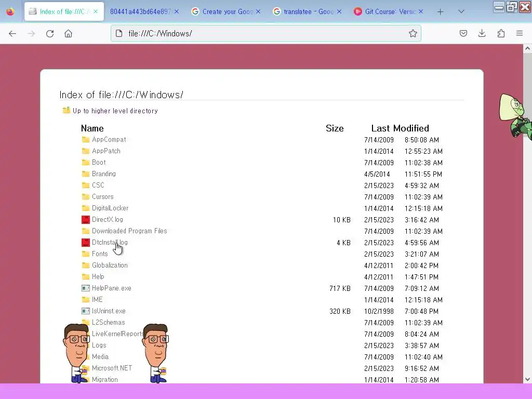Close the translatee Google tab
The image size is (532, 399).
click(339, 11)
